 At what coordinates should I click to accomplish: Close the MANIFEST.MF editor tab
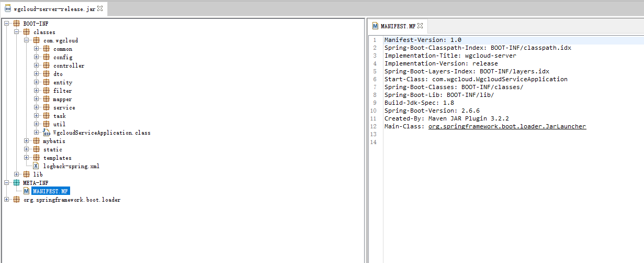(x=420, y=25)
